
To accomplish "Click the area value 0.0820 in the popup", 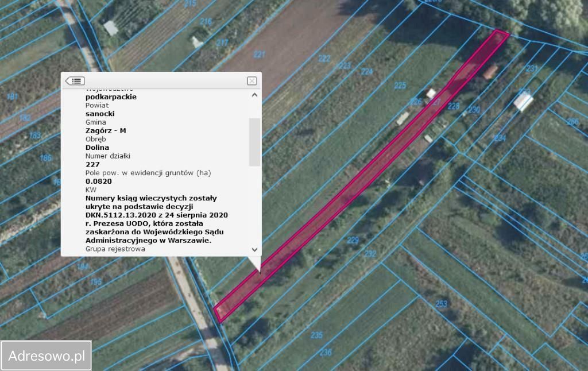I will (x=99, y=181).
